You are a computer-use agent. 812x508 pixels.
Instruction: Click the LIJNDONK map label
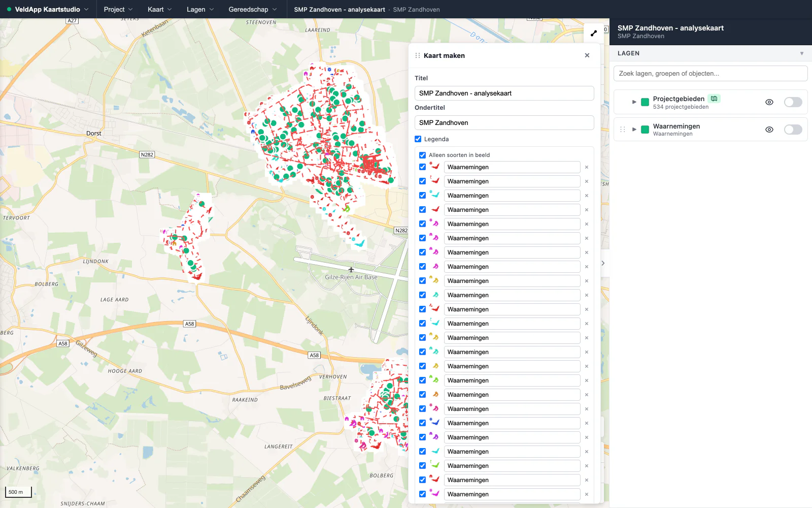(96, 262)
